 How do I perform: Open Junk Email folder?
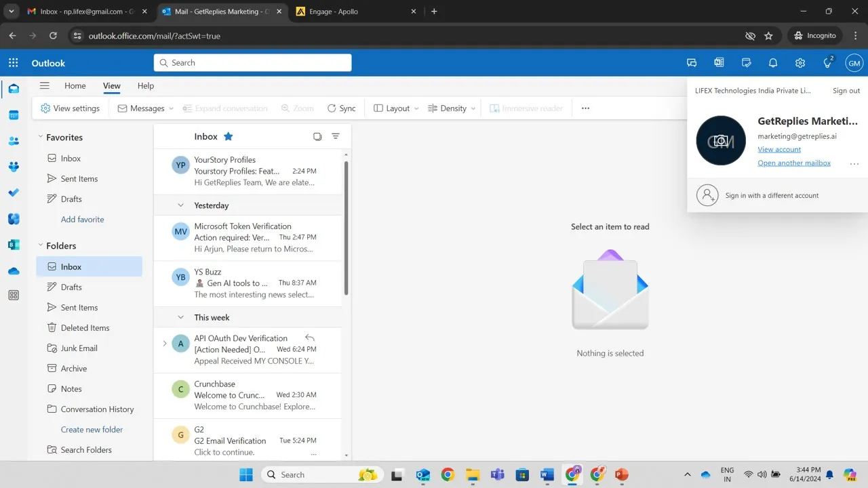[x=90, y=348]
